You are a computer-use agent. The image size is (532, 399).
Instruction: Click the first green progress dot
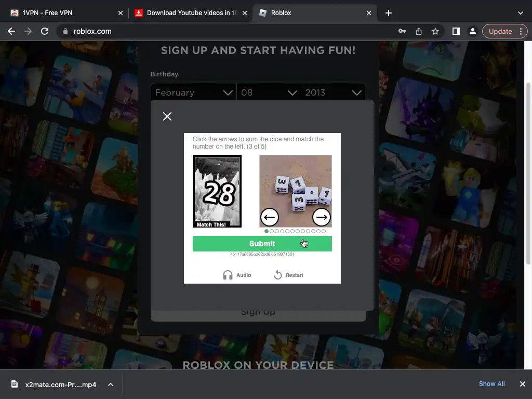click(x=267, y=231)
